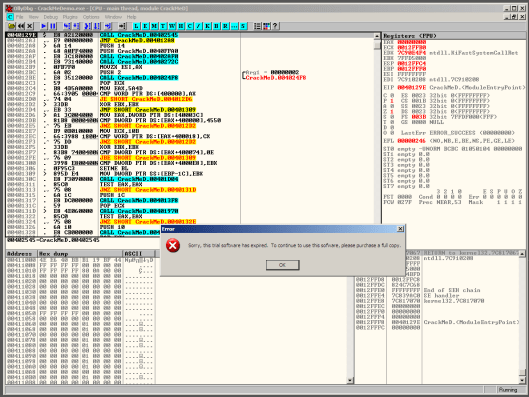The width and height of the screenshot is (529, 397).
Task: Click the JE SHORT CrackMeD.004012D6 instruction
Action: point(146,99)
